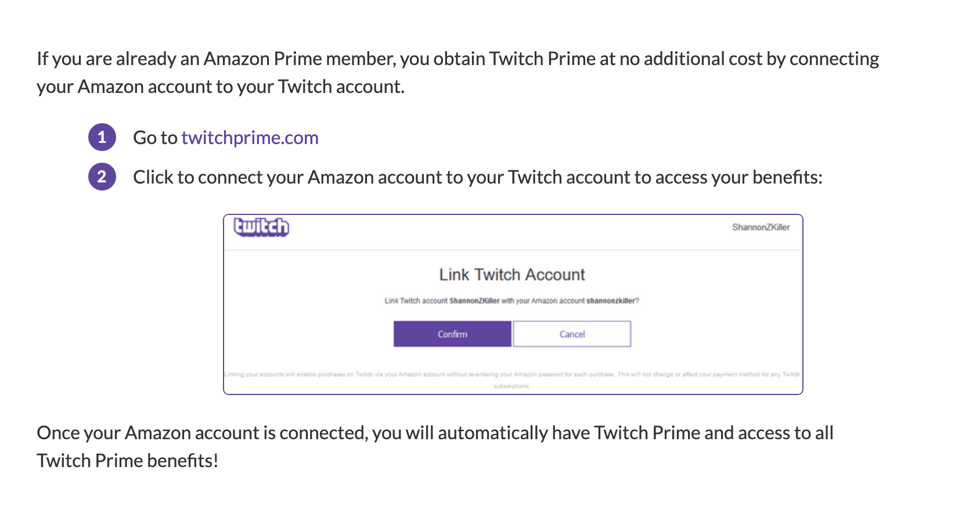Click the ShannonZKiller username at top right
The image size is (980, 531).
pyautogui.click(x=761, y=227)
